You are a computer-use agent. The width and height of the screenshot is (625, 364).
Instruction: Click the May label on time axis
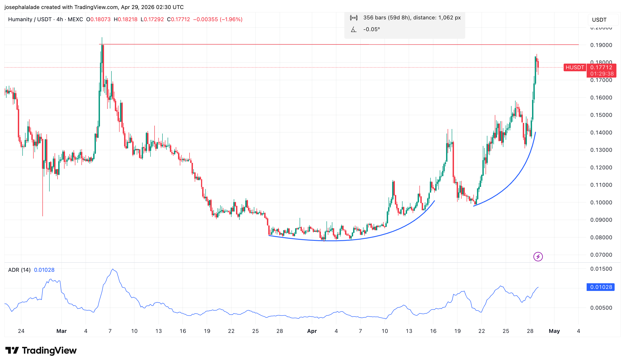coord(554,331)
